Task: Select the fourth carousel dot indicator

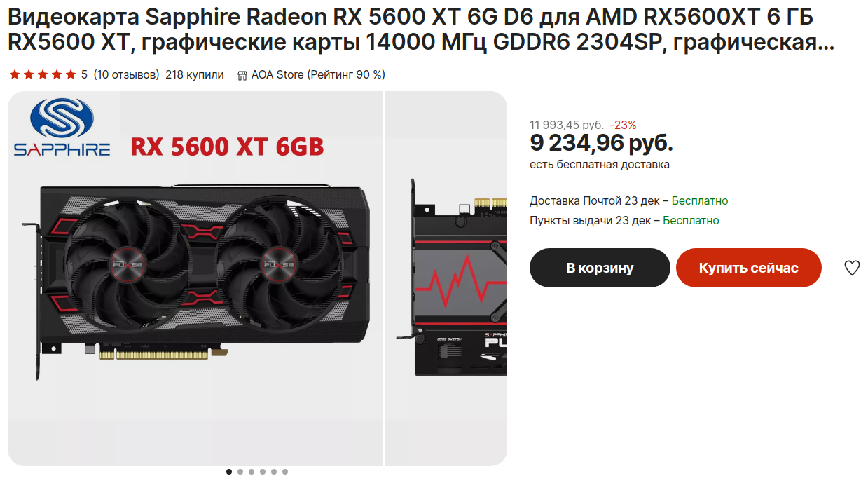Action: (x=263, y=472)
